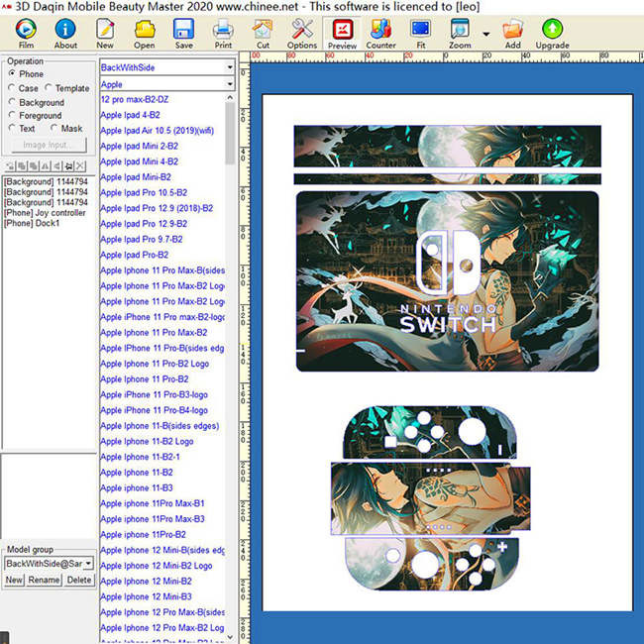
Task: Click the model list vertical scrollbar thumb
Action: click(x=230, y=134)
